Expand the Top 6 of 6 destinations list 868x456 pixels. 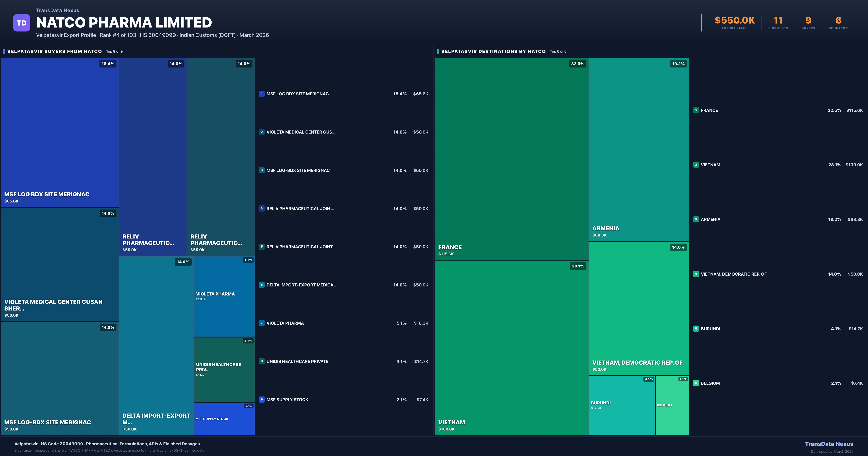[x=558, y=51]
